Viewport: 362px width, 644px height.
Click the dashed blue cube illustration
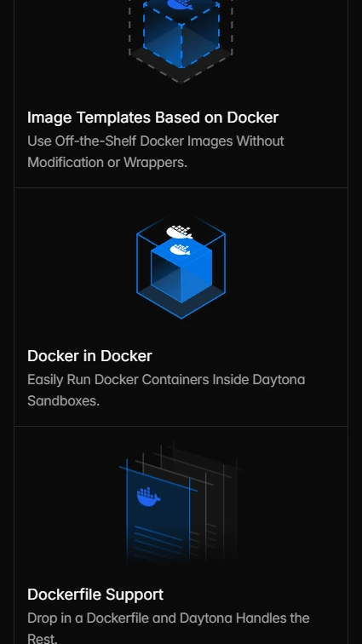point(181,35)
